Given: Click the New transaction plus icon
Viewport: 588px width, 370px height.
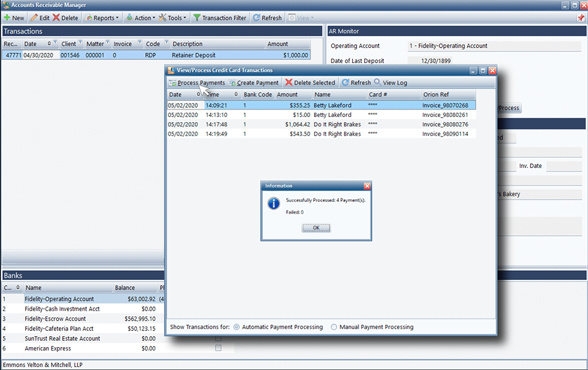Looking at the screenshot, I should pyautogui.click(x=7, y=18).
